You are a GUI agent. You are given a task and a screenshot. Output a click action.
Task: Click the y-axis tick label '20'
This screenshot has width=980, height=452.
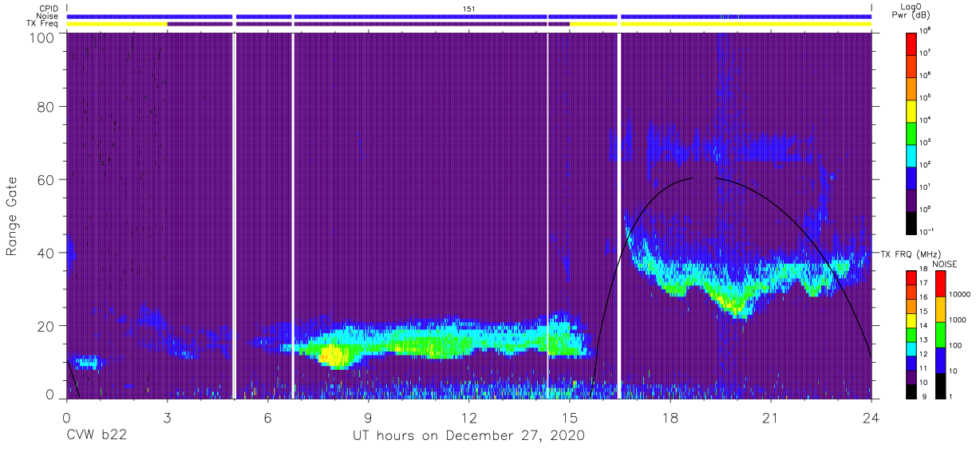[45, 326]
